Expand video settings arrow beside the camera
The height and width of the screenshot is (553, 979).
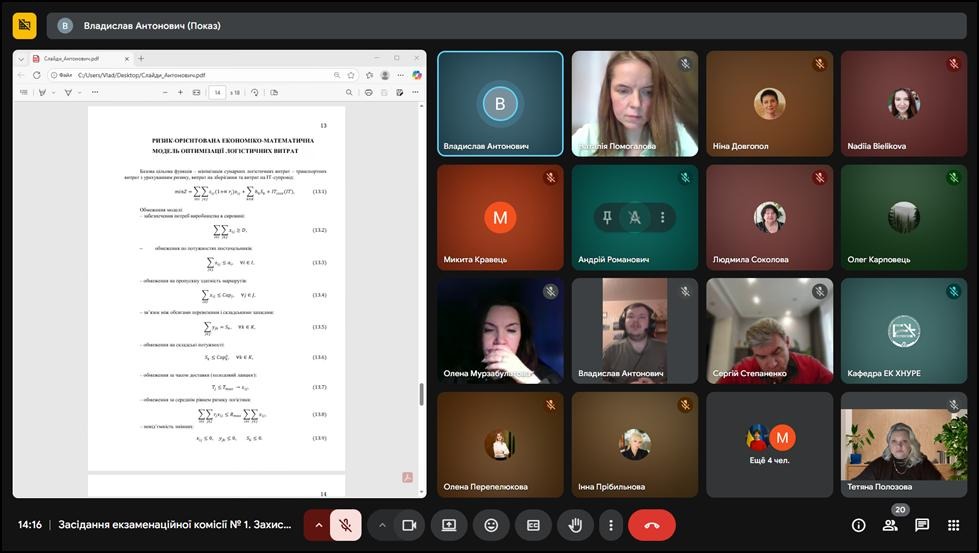tap(382, 525)
